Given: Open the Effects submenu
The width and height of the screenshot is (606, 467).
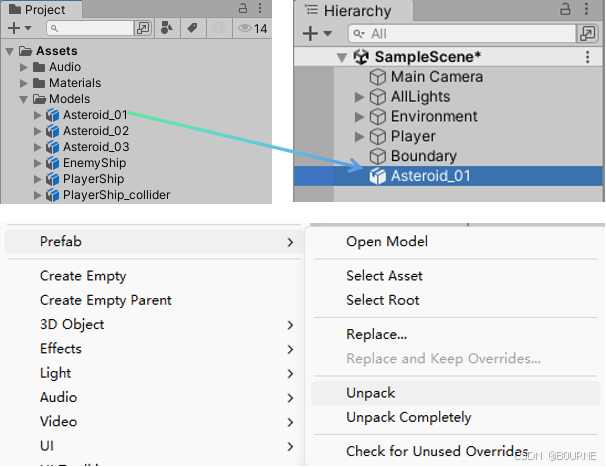Looking at the screenshot, I should [x=153, y=349].
